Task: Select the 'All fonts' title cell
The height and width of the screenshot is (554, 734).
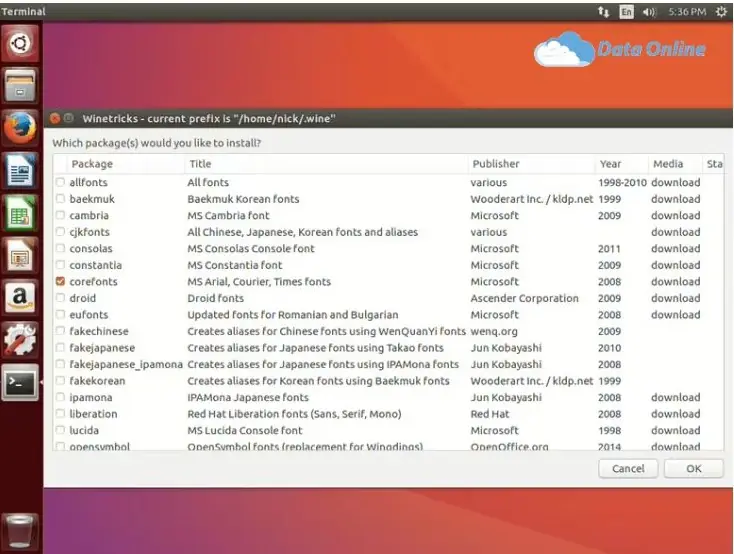Action: (x=208, y=182)
